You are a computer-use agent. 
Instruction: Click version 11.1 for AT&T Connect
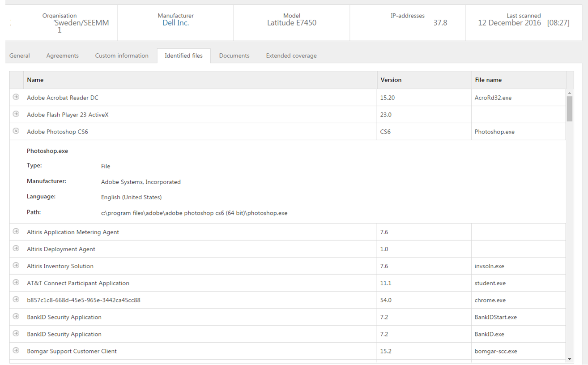386,283
